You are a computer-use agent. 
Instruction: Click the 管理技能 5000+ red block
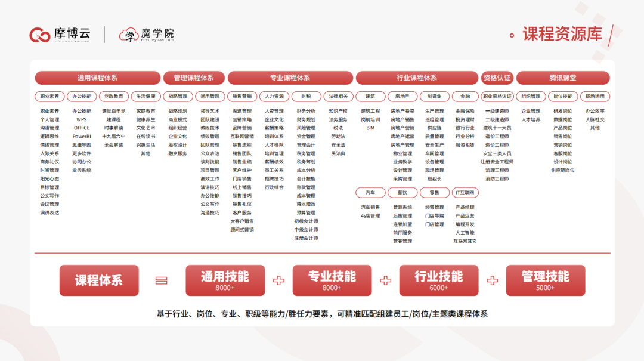pyautogui.click(x=545, y=280)
